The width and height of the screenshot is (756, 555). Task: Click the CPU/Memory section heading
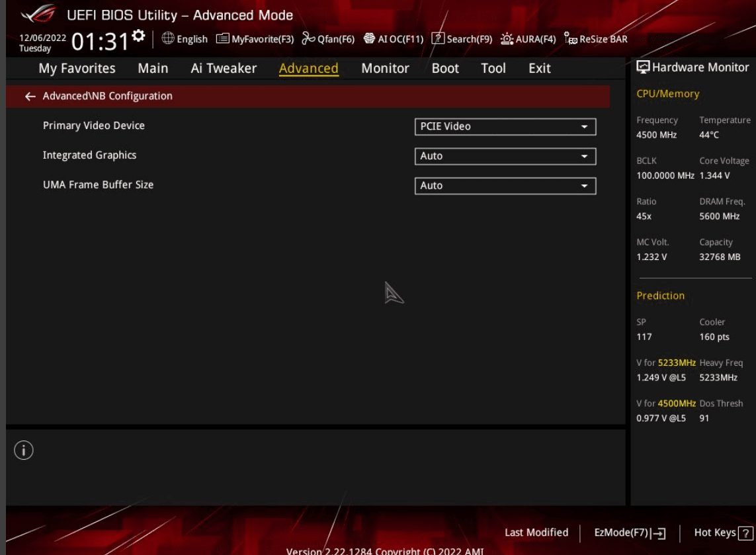point(668,93)
